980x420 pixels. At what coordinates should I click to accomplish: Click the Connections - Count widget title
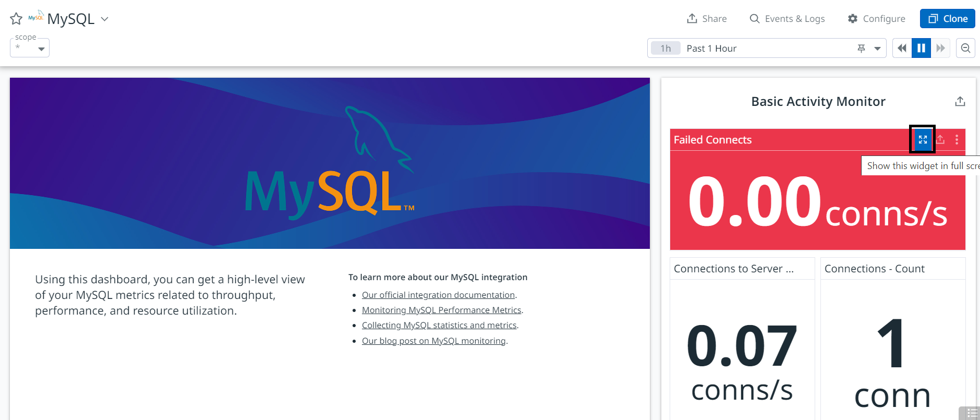click(x=874, y=269)
